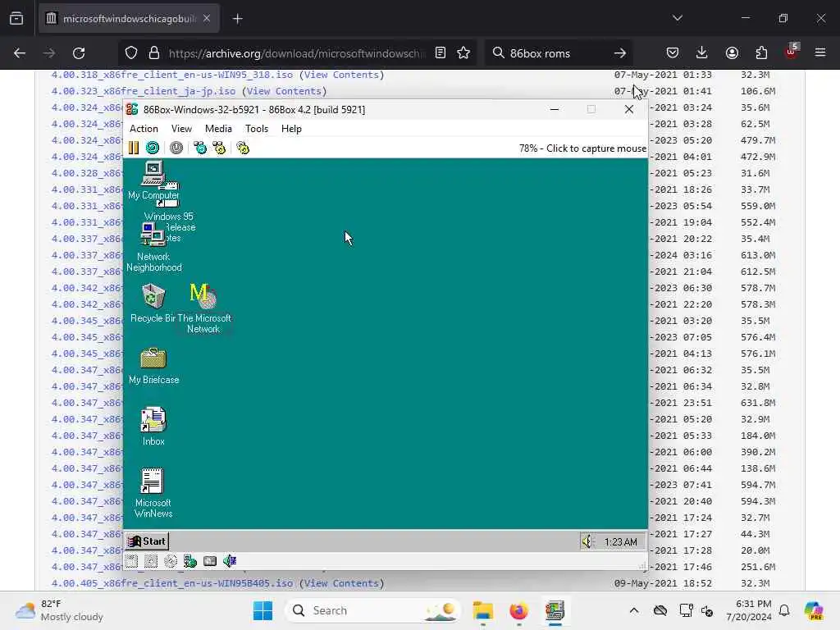Click the hard disk status icon
This screenshot has width=840, height=630.
(x=210, y=561)
